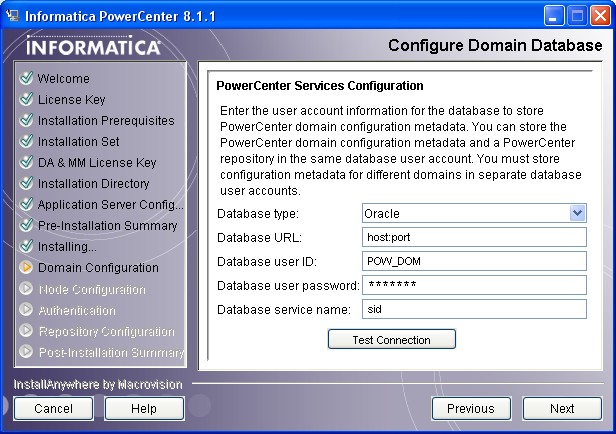Click the Database type: label
Viewport: 616px width, 434px height.
coord(258,214)
